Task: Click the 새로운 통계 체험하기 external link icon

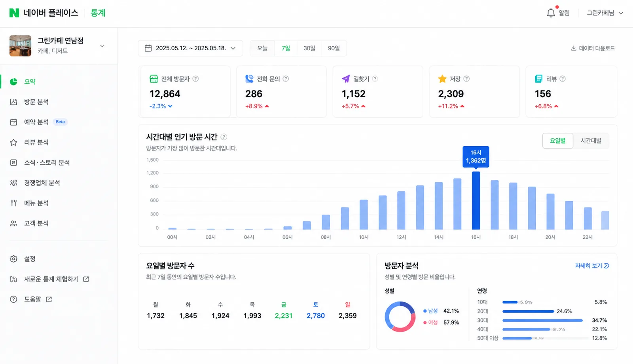Action: 86,279
